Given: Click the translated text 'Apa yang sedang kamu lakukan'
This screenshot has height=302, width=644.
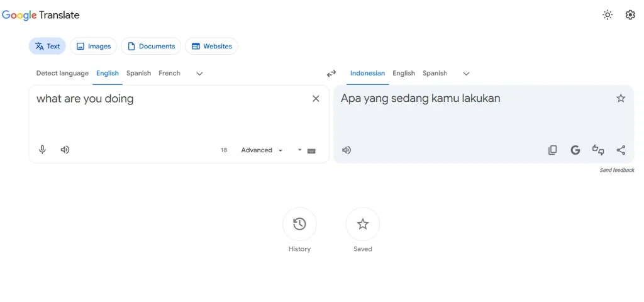Looking at the screenshot, I should tap(421, 99).
